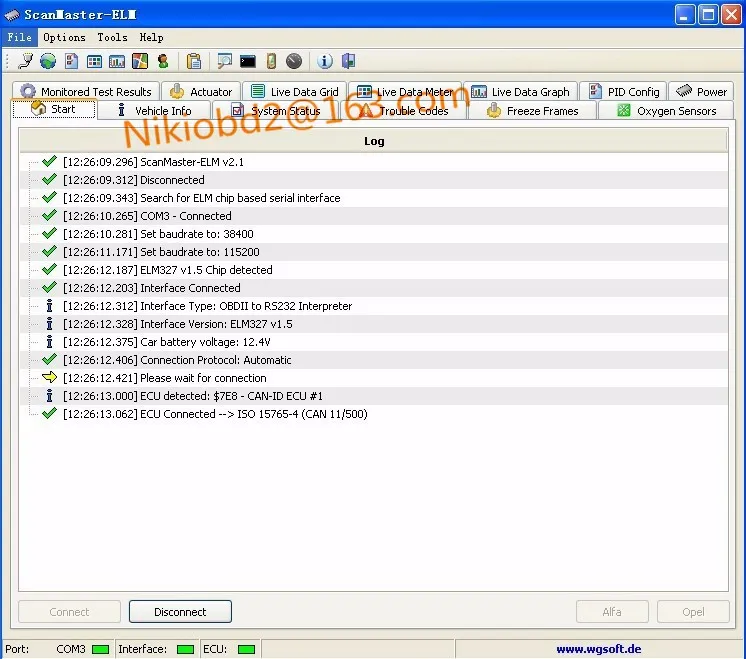Screen dimensions: 746x659
Task: Open the Trouble Codes tab
Action: (x=403, y=111)
